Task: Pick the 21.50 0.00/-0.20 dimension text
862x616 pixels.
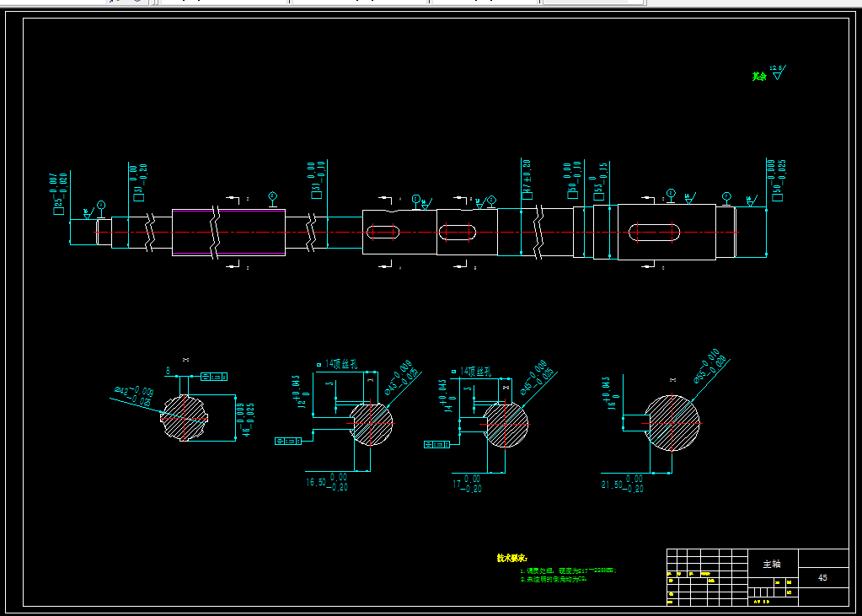Action: pyautogui.click(x=622, y=484)
